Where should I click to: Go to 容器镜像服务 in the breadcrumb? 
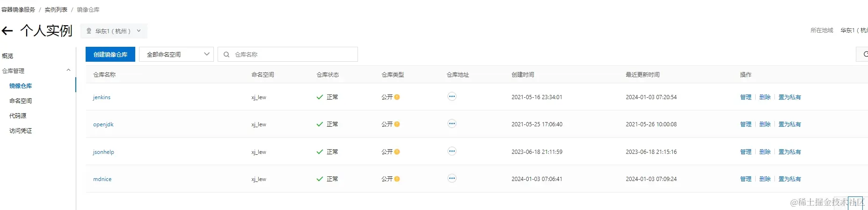point(18,9)
